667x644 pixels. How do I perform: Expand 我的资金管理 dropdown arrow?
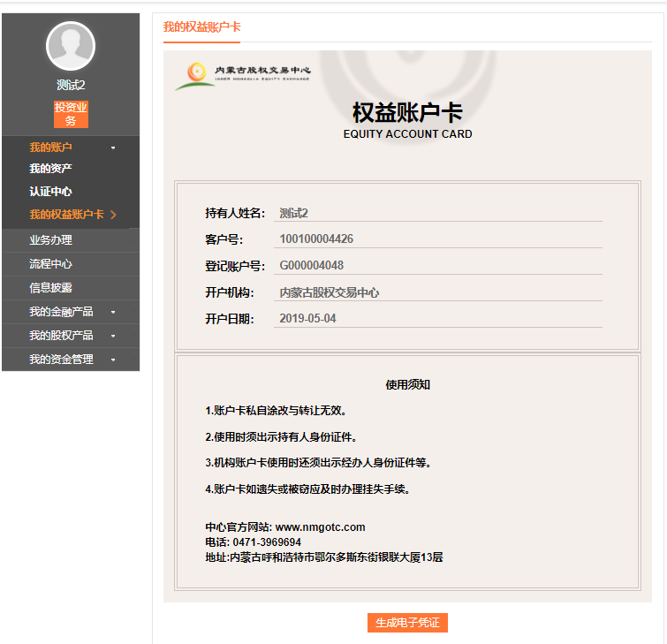coord(113,360)
